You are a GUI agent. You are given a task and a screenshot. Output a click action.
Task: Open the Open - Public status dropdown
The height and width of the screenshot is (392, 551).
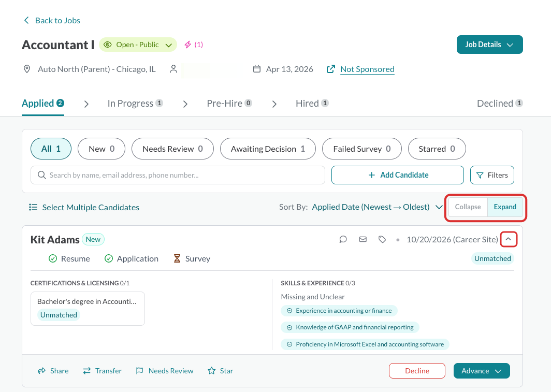click(x=138, y=45)
